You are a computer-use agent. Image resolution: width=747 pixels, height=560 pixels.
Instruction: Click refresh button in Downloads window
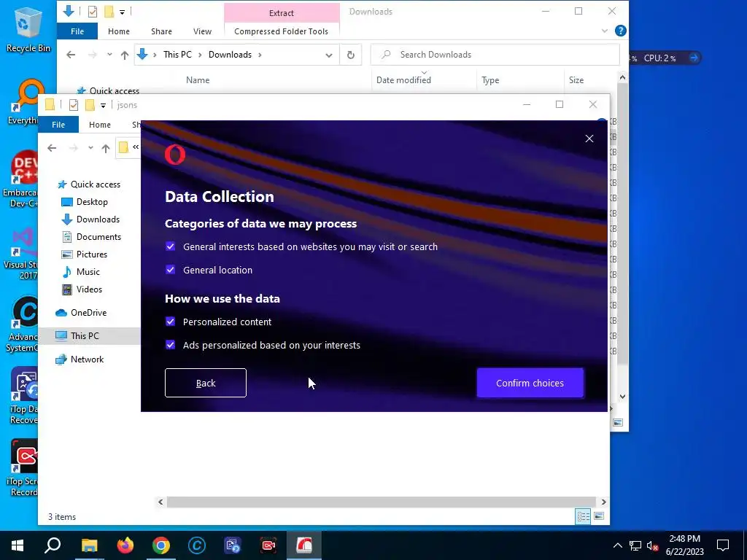(x=351, y=55)
